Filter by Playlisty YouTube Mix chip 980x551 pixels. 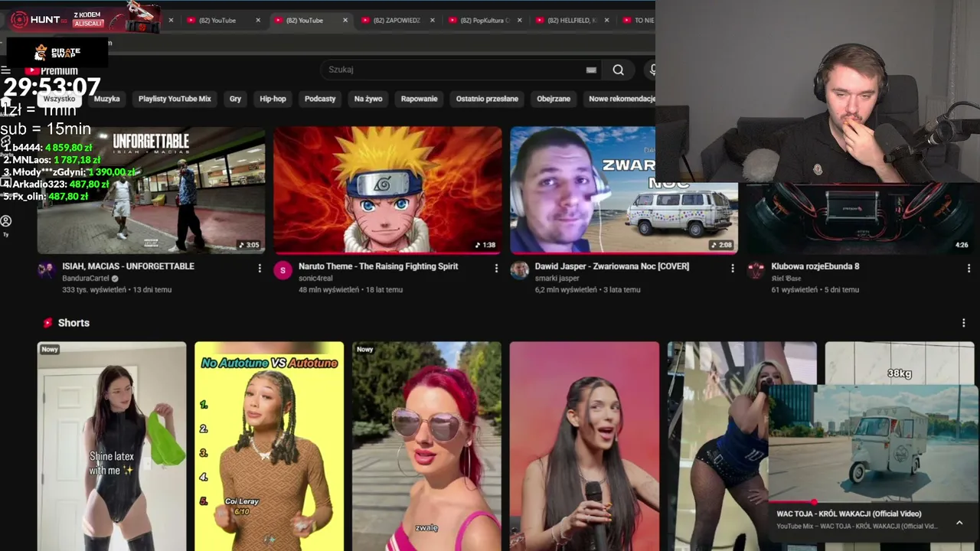(175, 99)
